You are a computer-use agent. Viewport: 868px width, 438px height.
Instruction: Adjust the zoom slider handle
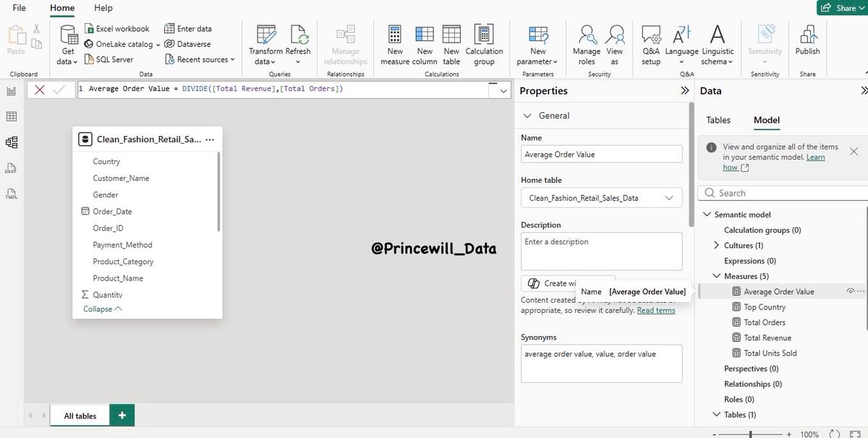[750, 434]
